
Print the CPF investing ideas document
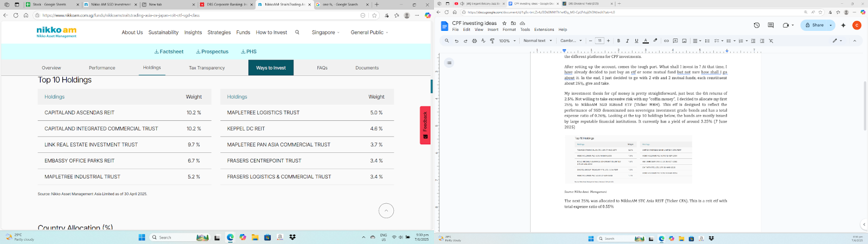pos(474,41)
